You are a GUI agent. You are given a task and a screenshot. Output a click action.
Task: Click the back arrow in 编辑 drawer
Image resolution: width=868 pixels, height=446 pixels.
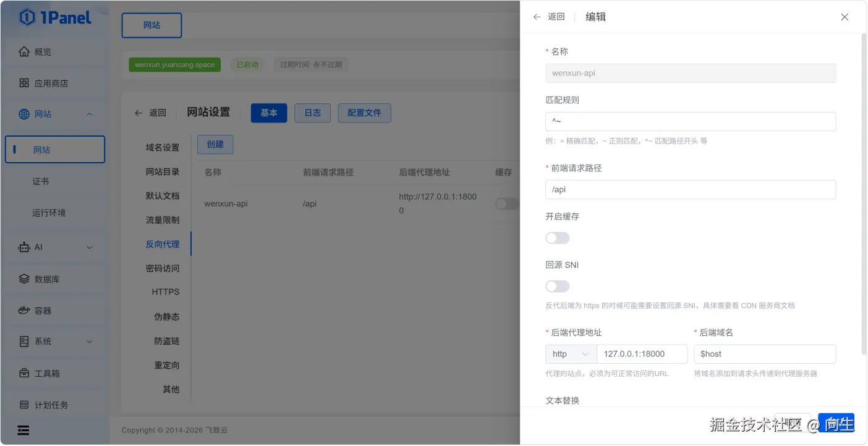pos(537,17)
